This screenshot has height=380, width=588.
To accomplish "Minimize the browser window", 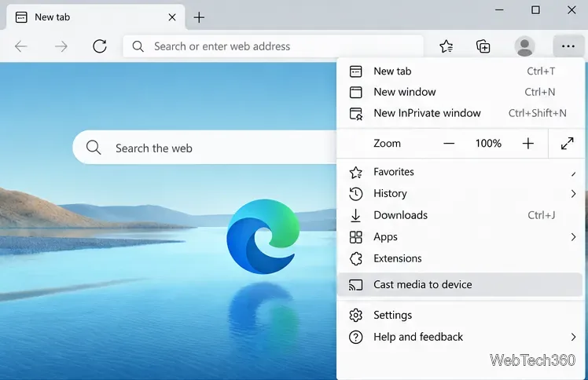I will tap(499, 9).
